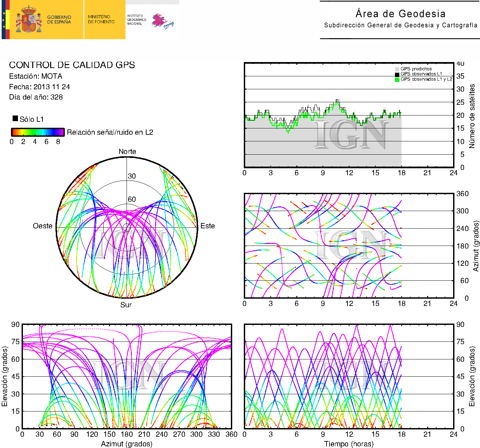Click the Estación: MOTA text
480x448 pixels.
pyautogui.click(x=36, y=76)
